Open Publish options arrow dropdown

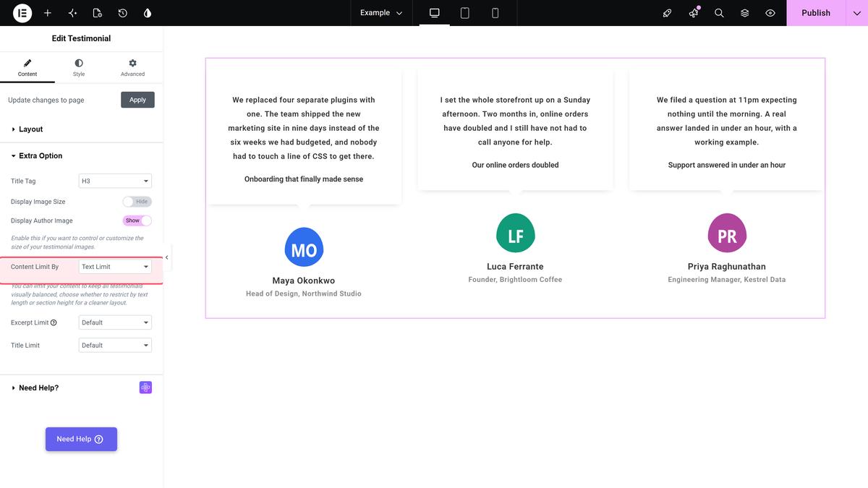pyautogui.click(x=856, y=13)
